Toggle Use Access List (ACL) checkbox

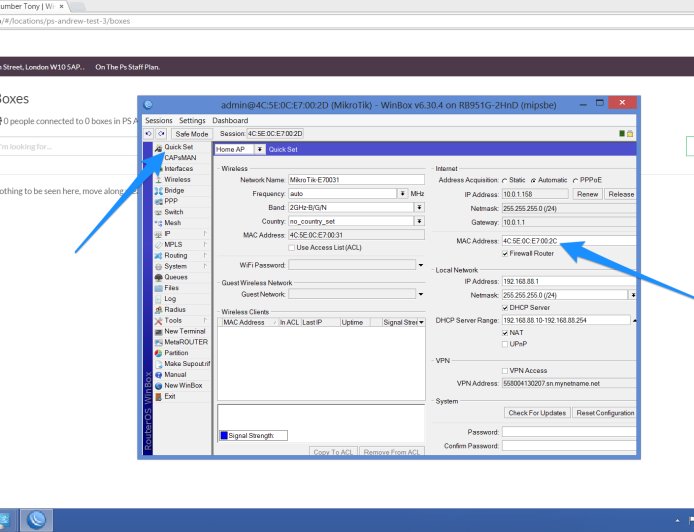coord(292,248)
